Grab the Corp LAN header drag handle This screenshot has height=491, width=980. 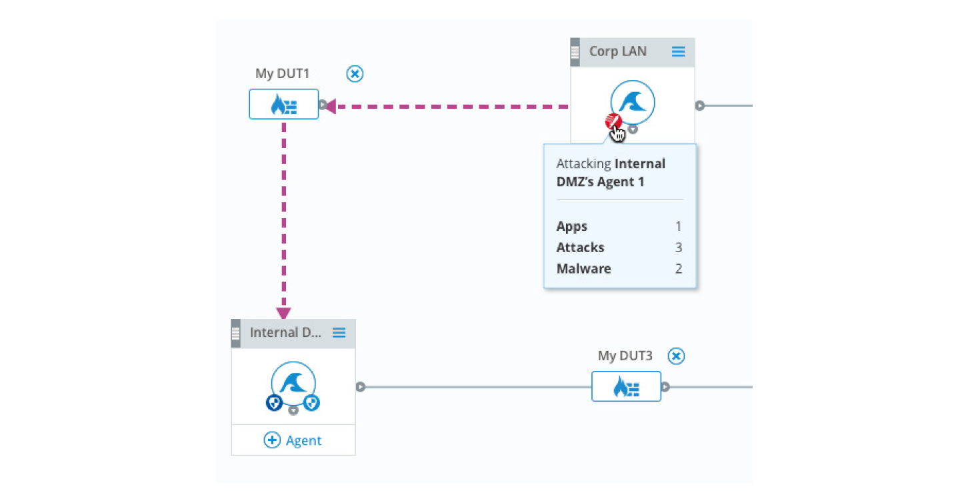pyautogui.click(x=575, y=52)
